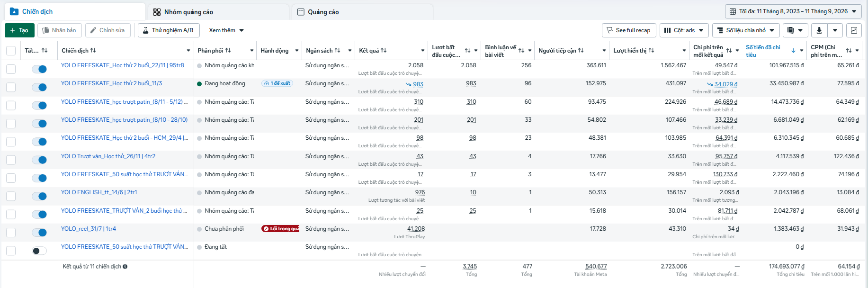Viewport: 868px width, 288px height.
Task: Click the '1 đề xuất' recommendation badge
Action: pos(277,83)
